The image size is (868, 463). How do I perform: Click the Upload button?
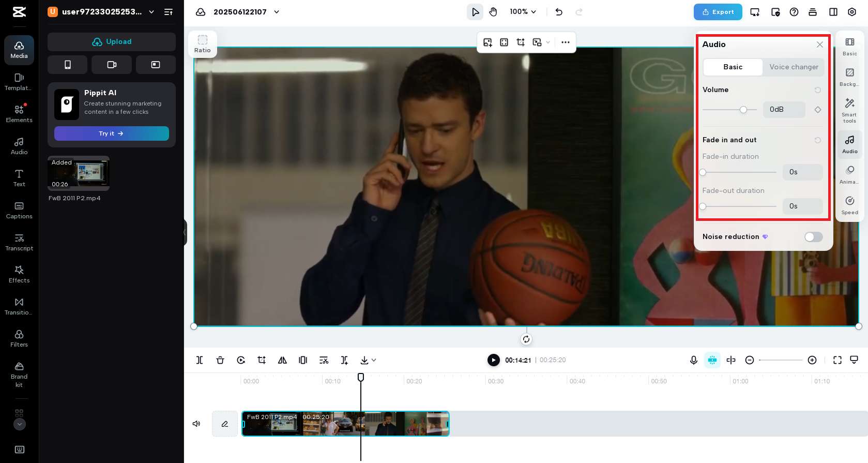point(112,42)
